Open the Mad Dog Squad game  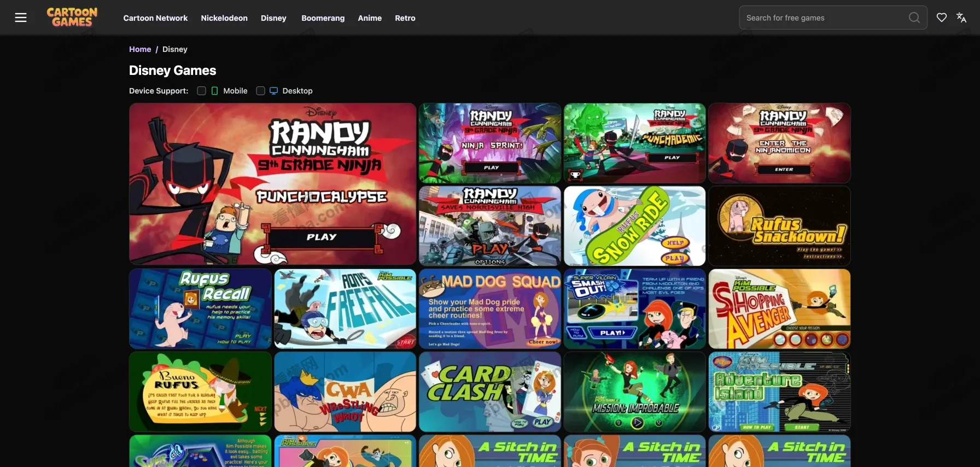point(490,309)
